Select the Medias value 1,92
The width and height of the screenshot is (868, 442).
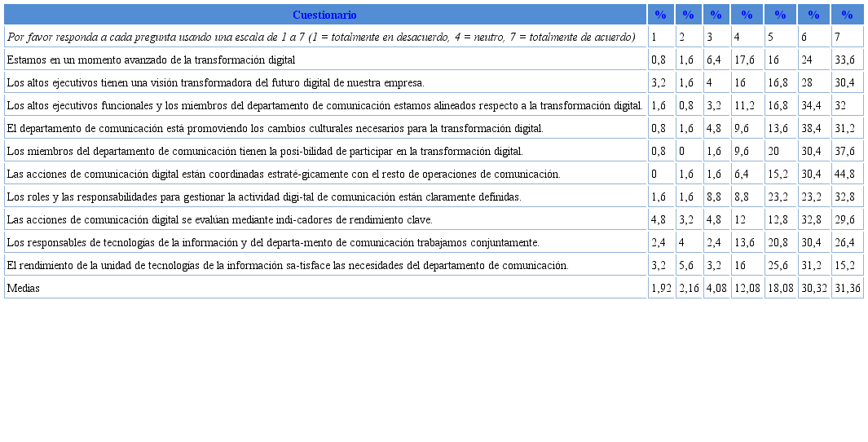pos(661,288)
